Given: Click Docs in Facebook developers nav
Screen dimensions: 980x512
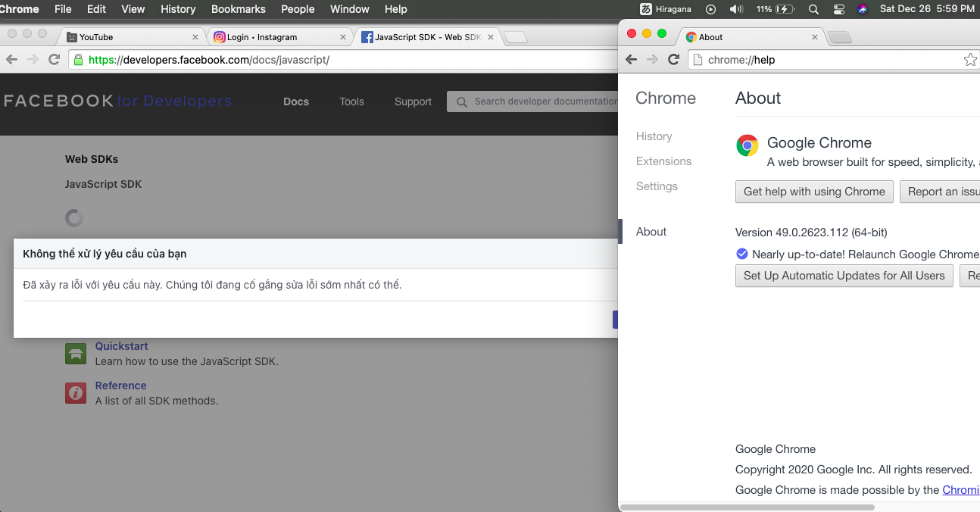Looking at the screenshot, I should pos(296,101).
